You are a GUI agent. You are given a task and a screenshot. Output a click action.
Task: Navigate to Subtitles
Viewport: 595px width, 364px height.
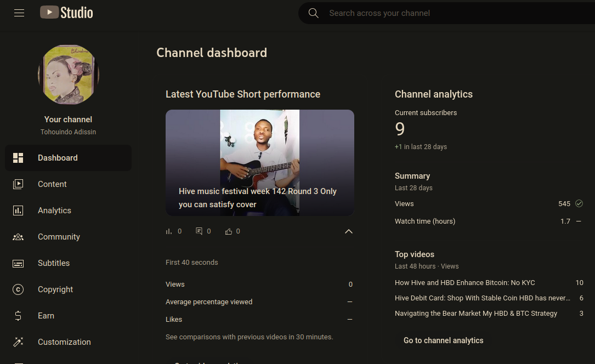[69, 263]
